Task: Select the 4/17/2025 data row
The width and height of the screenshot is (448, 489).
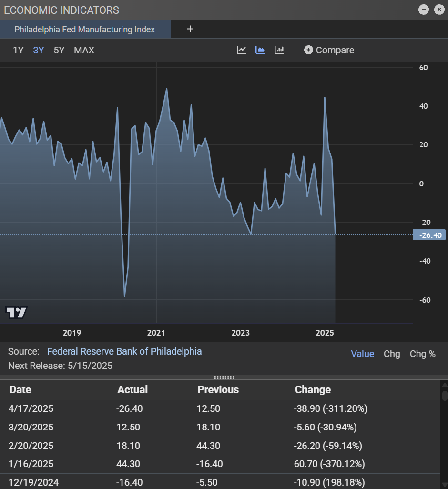Action: pyautogui.click(x=219, y=408)
